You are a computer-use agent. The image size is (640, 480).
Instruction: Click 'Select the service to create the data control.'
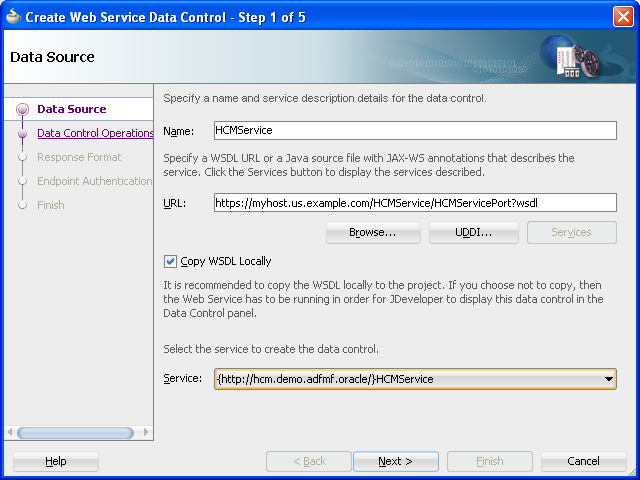(271, 349)
